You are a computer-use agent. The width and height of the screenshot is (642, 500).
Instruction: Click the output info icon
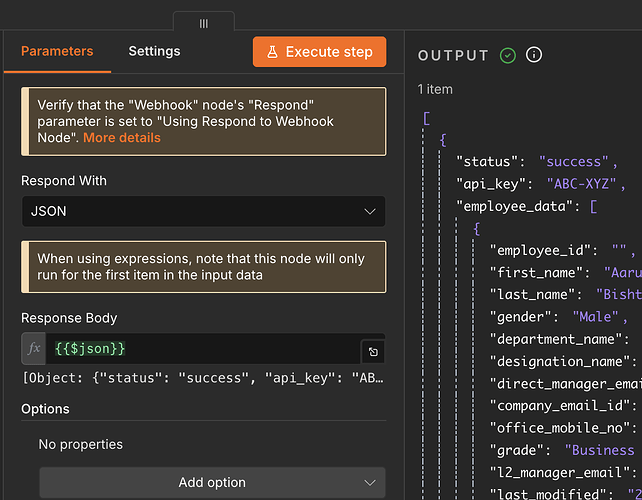[x=534, y=55]
